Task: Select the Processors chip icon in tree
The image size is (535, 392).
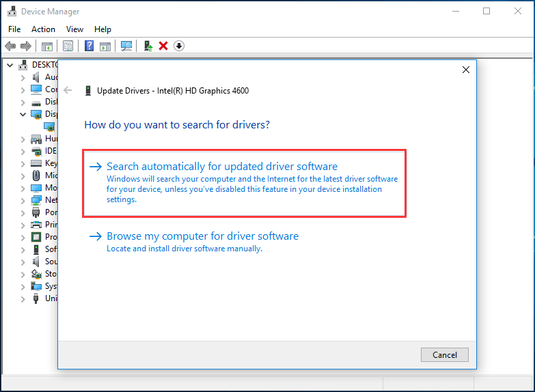Action: pyautogui.click(x=36, y=237)
